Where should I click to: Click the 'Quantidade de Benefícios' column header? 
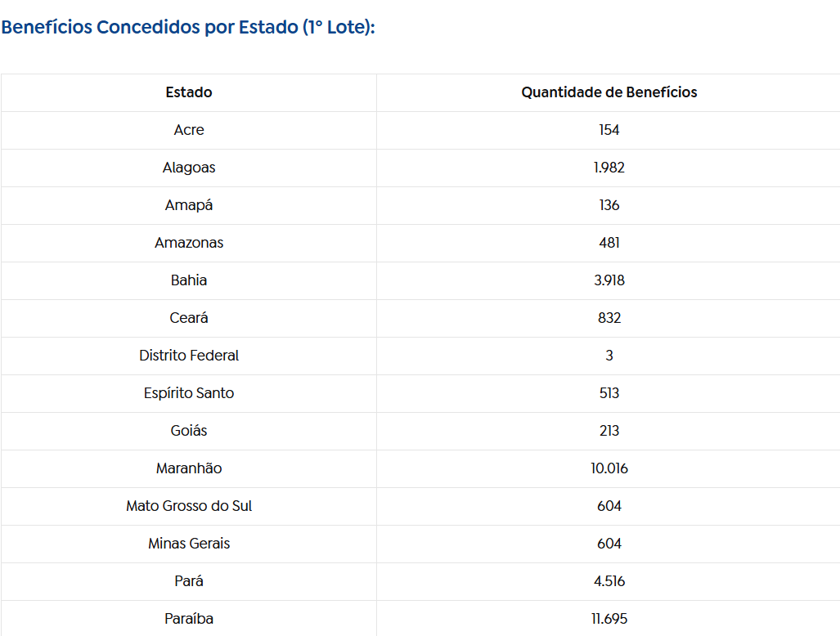(609, 92)
